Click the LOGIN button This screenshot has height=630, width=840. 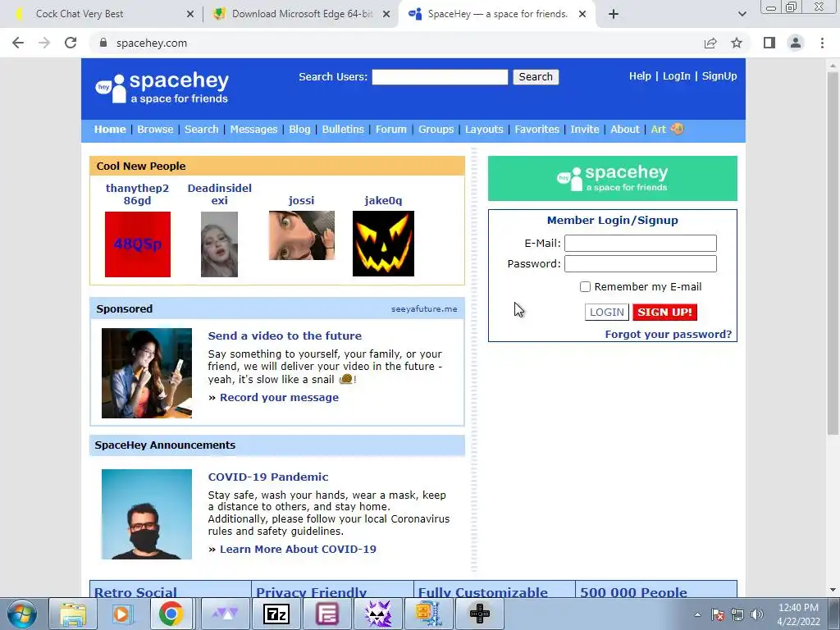[x=606, y=313]
